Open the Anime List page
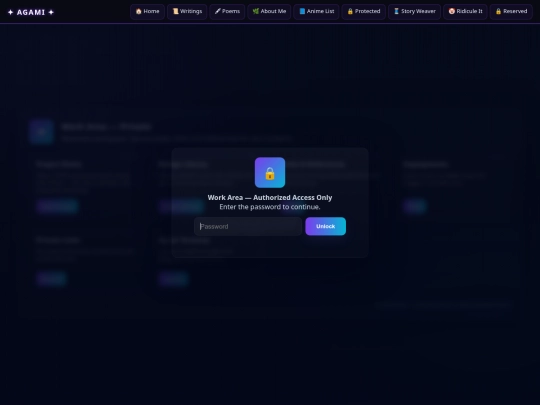 [316, 11]
